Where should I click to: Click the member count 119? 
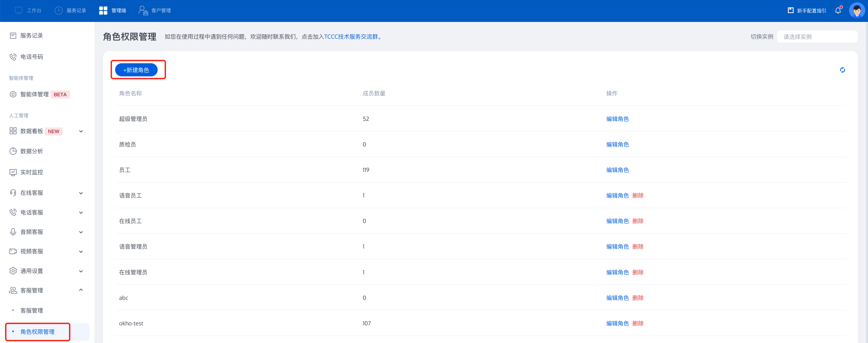(366, 170)
